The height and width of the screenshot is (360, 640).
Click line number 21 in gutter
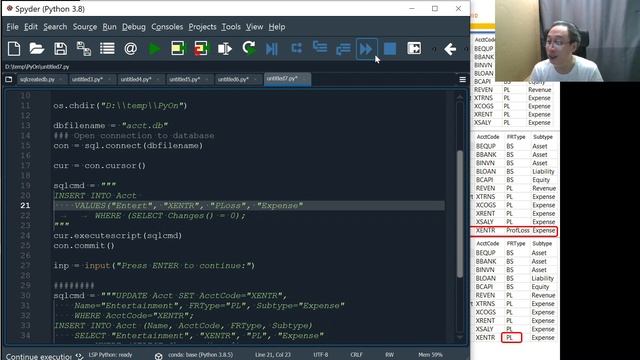point(25,205)
